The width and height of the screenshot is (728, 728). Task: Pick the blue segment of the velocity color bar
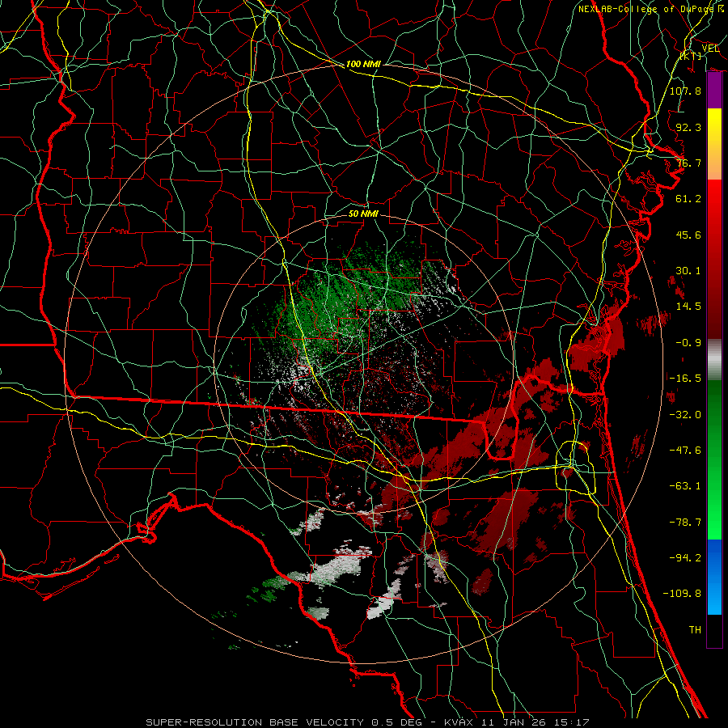coord(714,577)
